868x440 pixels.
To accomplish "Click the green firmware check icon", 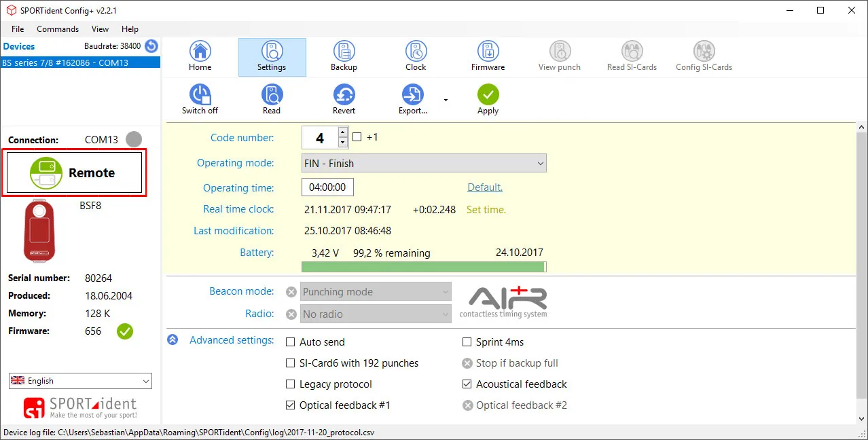I will click(x=125, y=331).
